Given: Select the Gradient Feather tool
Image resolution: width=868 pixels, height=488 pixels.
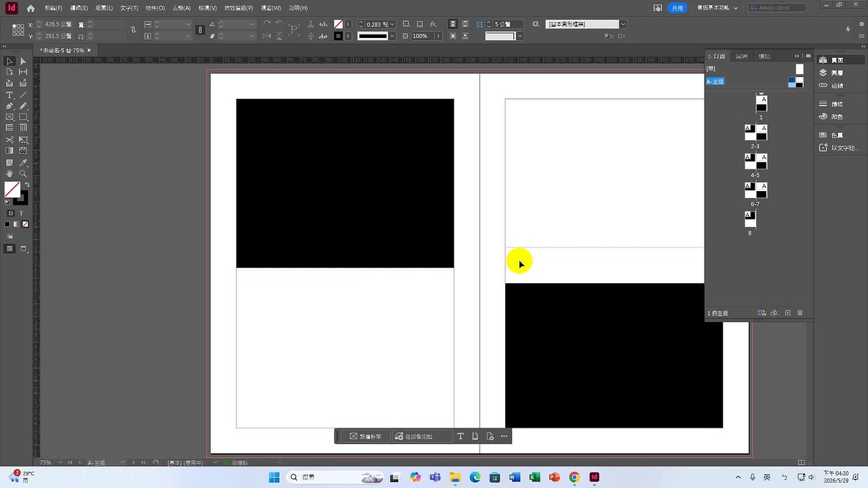Looking at the screenshot, I should (x=23, y=150).
